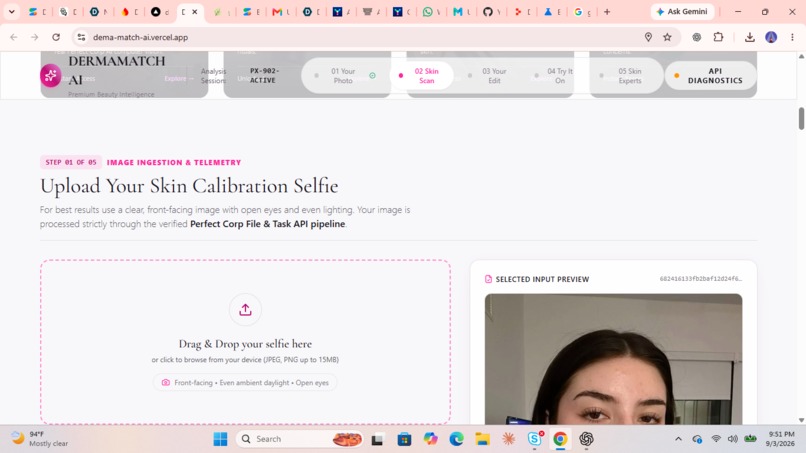The width and height of the screenshot is (806, 453).
Task: Go back using the browser back arrow
Action: tap(14, 37)
